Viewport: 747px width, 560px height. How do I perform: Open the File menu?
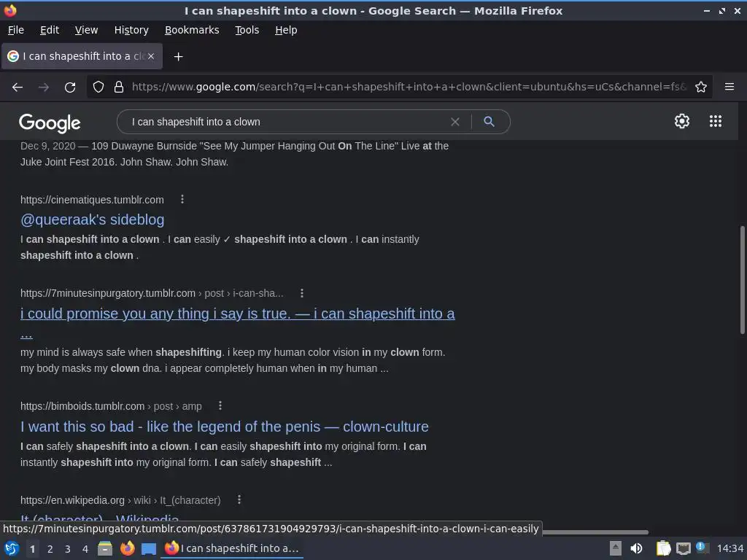coord(16,30)
